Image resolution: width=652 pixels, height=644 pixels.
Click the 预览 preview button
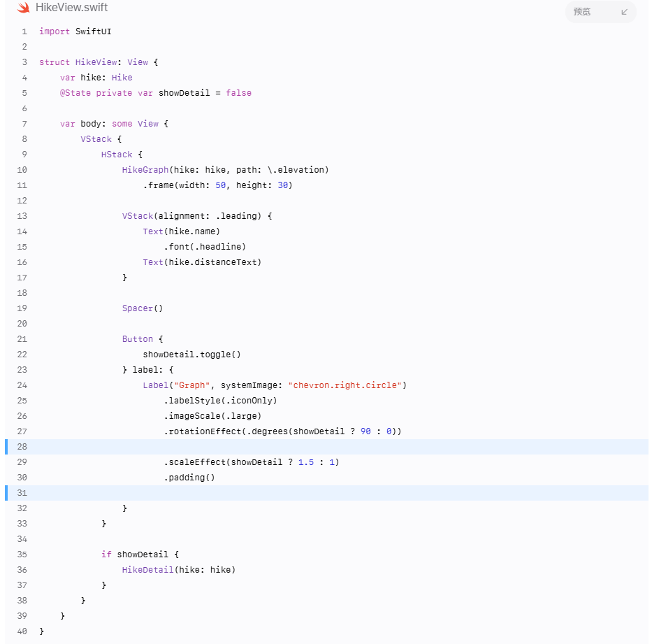[x=600, y=12]
